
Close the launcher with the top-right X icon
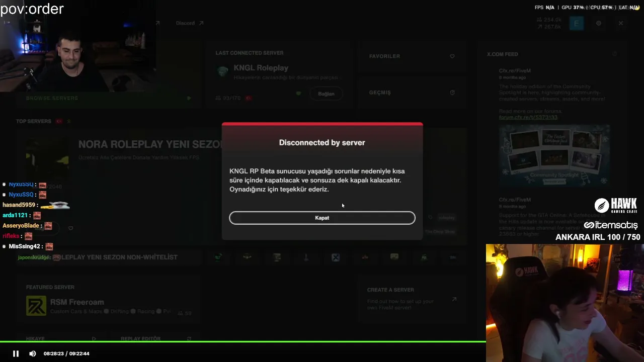[x=621, y=23]
